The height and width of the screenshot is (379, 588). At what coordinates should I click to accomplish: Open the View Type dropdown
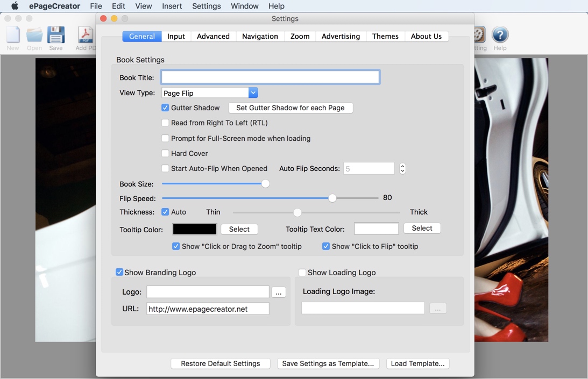click(x=253, y=92)
